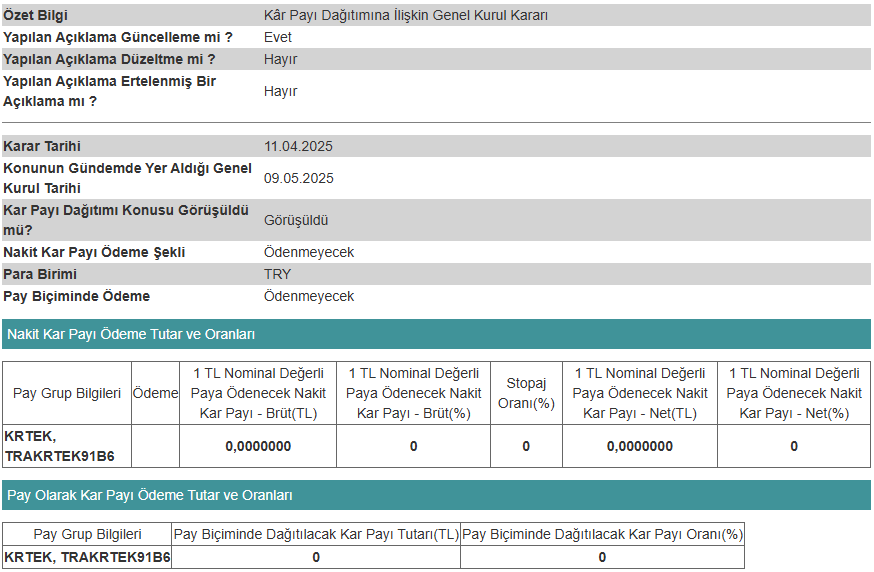Click the 'Karar Tarihi' label

[42, 146]
